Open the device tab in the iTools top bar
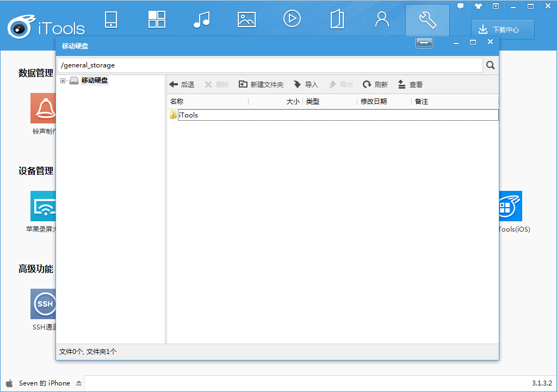Screen dimensions: 557x392 tap(111, 20)
